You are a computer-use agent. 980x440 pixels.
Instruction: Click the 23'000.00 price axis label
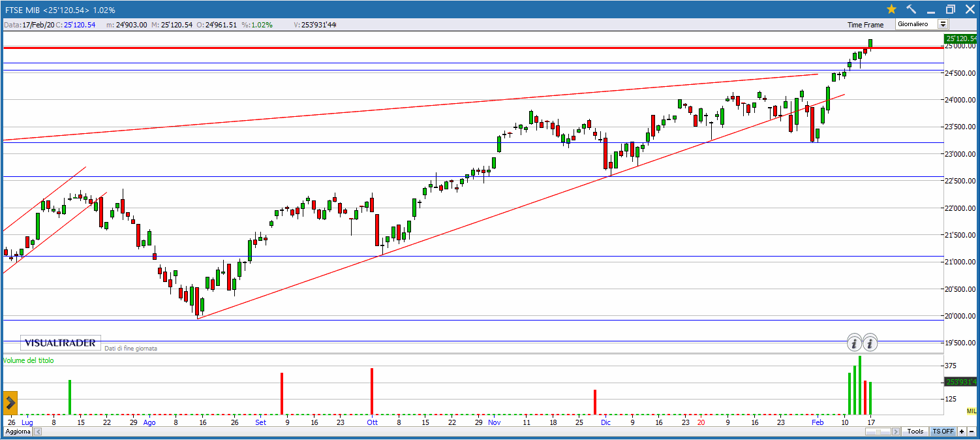tap(962, 154)
